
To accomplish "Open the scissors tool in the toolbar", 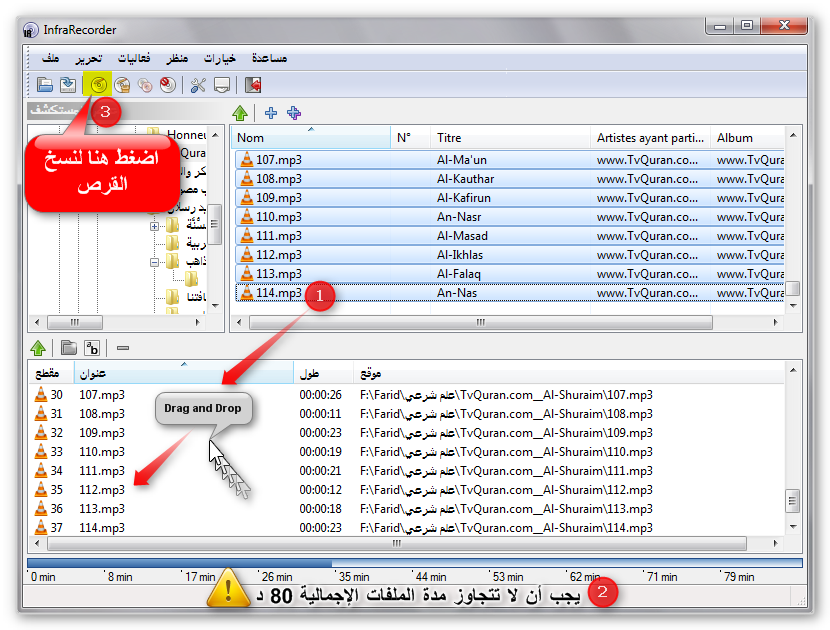I will [198, 85].
